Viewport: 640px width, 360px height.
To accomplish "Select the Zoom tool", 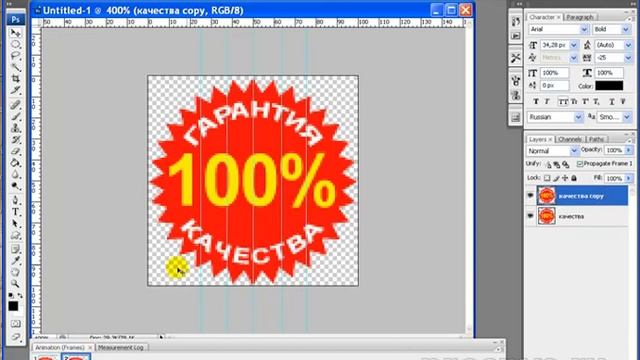I will click(16, 283).
